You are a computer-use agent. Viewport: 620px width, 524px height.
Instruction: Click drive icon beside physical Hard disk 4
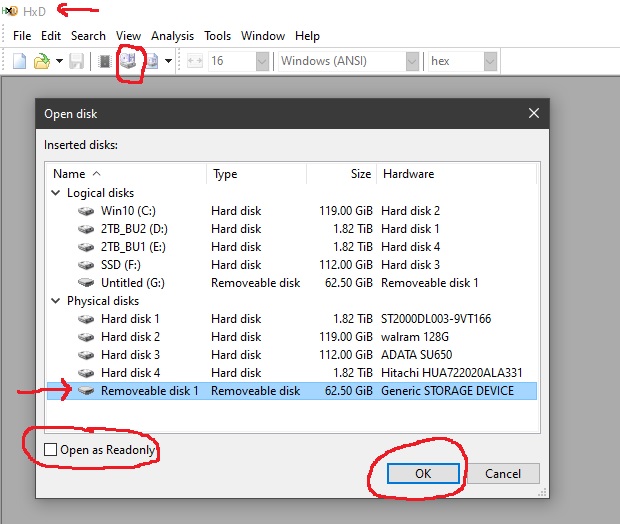86,373
